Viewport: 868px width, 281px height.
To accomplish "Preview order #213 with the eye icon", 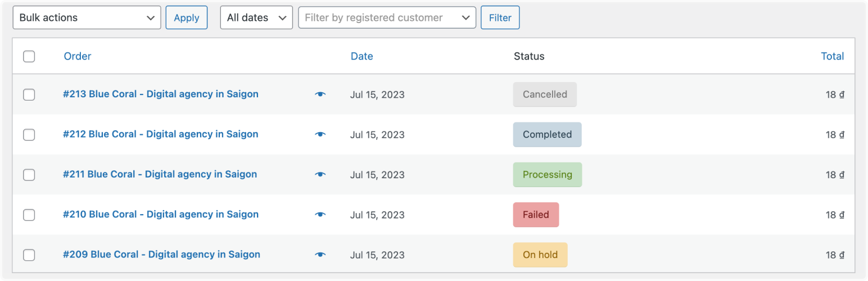I will coord(320,94).
